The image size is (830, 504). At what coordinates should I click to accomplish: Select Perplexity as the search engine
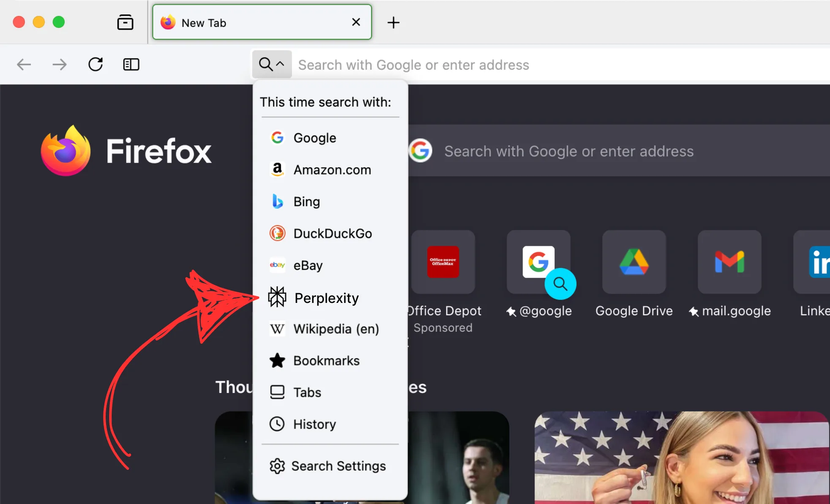326,297
